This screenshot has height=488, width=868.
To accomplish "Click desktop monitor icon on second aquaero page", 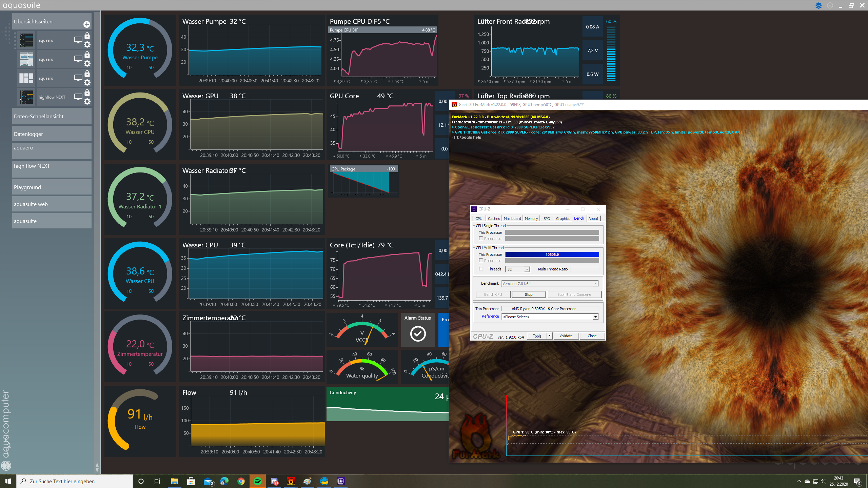I will coord(78,59).
